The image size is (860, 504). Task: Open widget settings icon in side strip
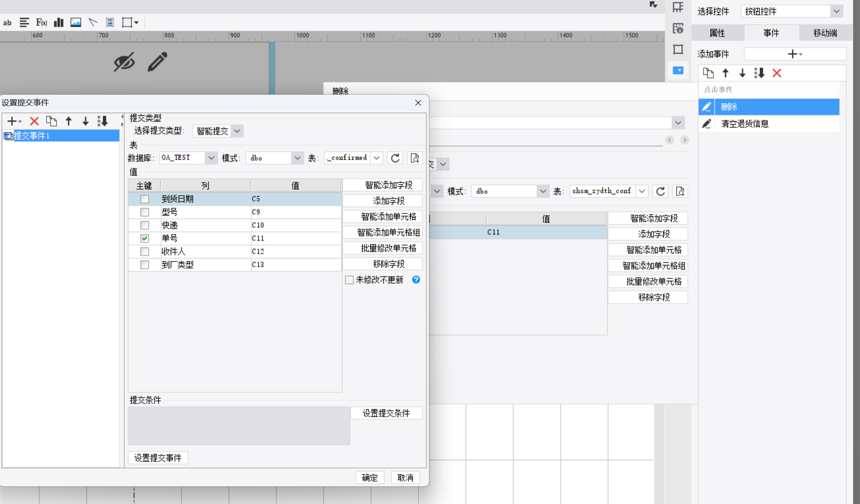(678, 70)
